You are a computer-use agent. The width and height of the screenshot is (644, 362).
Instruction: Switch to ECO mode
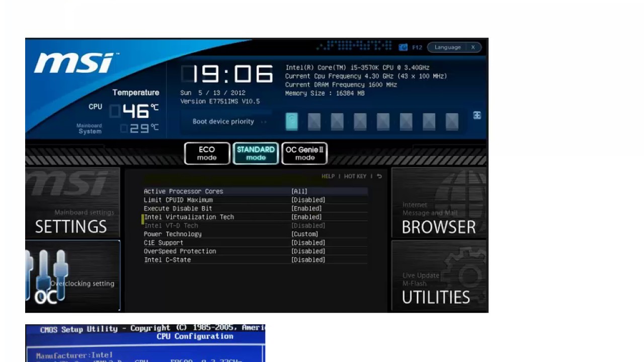(207, 153)
